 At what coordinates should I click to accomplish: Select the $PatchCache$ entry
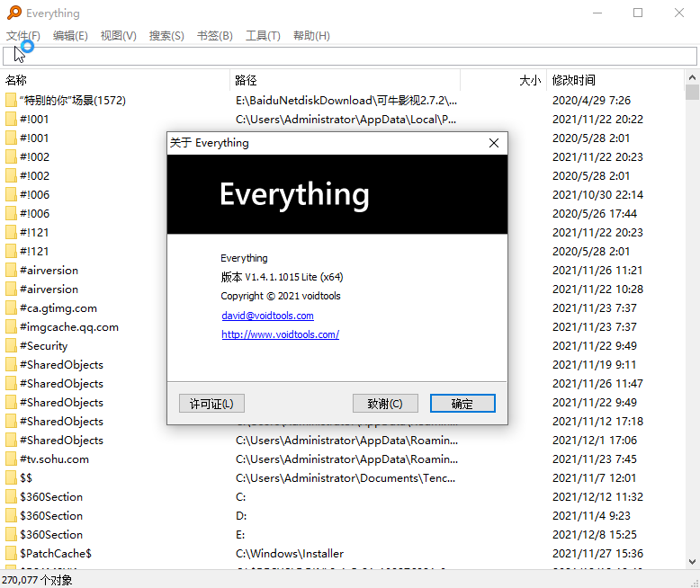56,554
